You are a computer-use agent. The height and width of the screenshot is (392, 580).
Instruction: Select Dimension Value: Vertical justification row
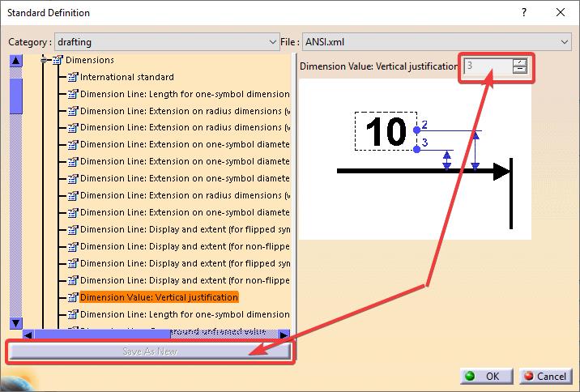click(x=159, y=297)
